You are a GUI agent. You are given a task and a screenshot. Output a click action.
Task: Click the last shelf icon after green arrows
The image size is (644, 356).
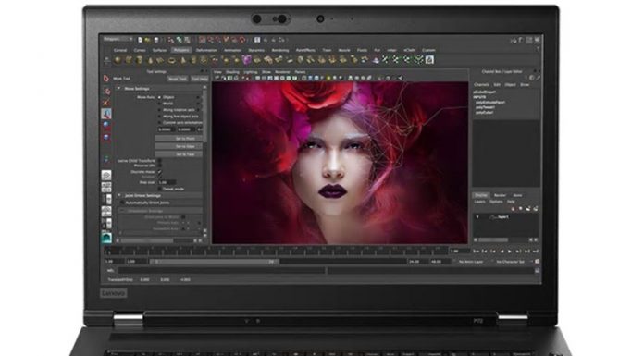click(429, 60)
